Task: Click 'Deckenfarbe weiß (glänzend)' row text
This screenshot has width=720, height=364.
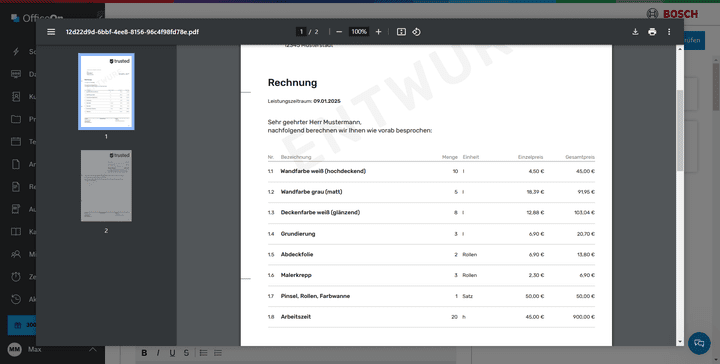Action: click(x=320, y=213)
